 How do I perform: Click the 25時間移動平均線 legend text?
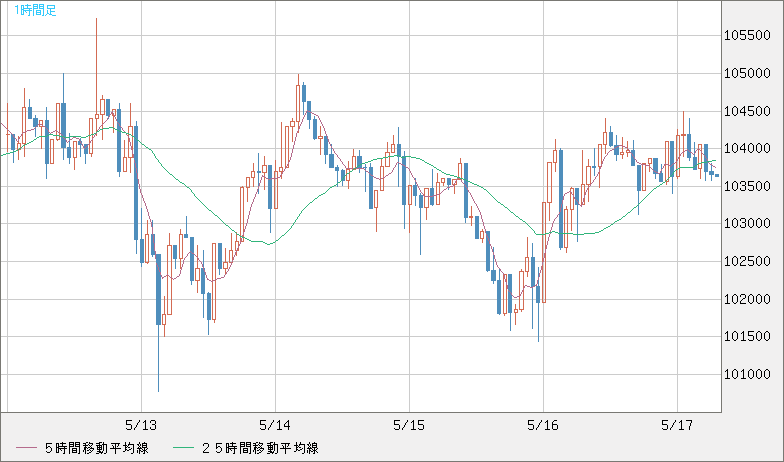click(260, 448)
